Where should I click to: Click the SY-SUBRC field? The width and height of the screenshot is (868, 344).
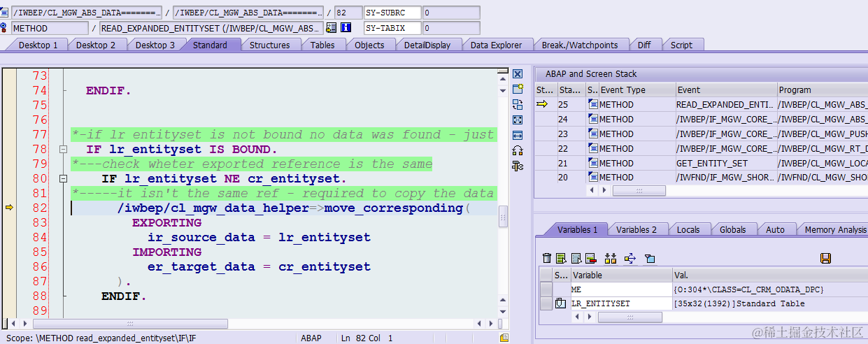(x=393, y=13)
